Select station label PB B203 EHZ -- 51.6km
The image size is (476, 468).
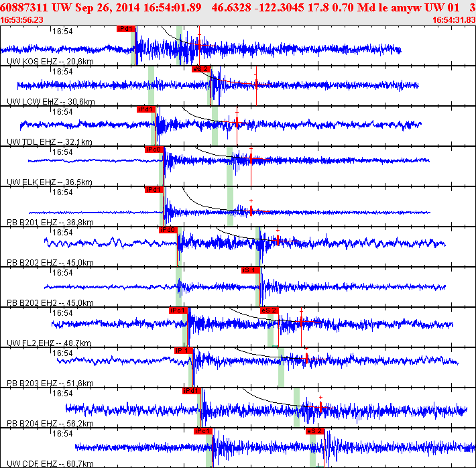[50, 384]
